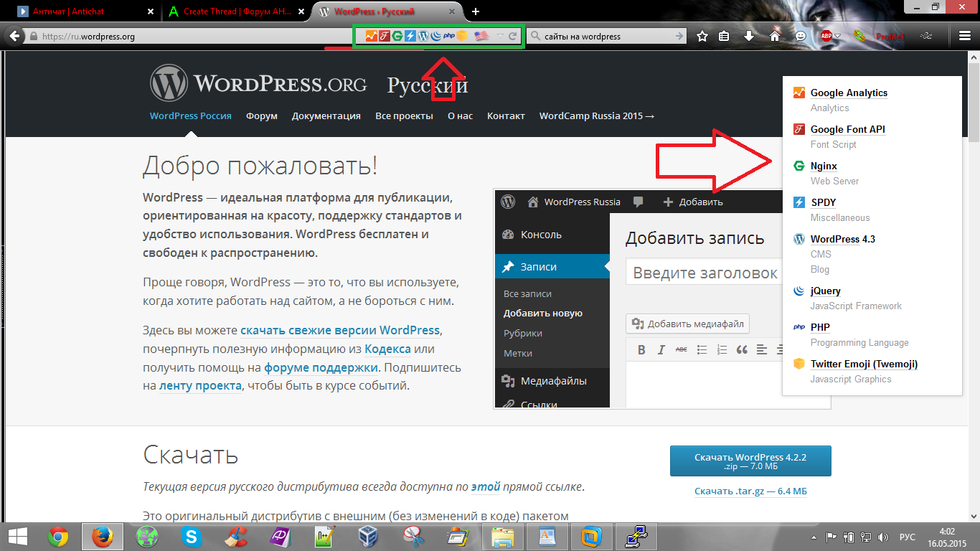Open the Downloads arrow icon
This screenshot has width=980, height=551.
(749, 36)
